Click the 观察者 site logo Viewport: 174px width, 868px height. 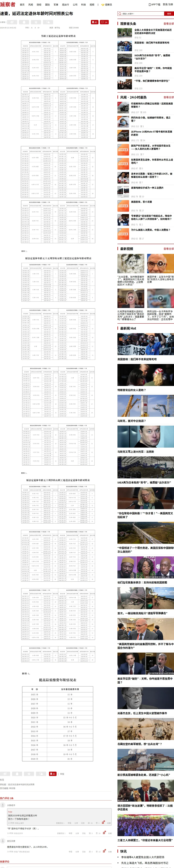coord(8,4)
